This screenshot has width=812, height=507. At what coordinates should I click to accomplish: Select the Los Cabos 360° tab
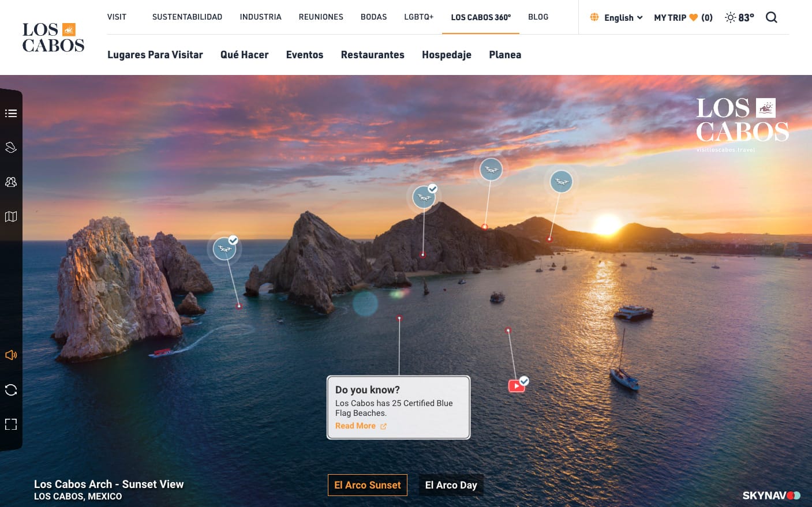pos(481,17)
